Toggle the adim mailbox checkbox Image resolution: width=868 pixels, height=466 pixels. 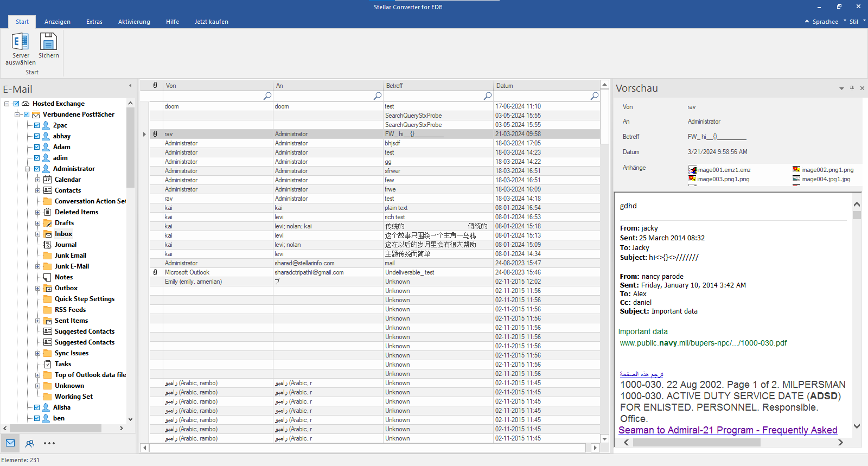37,158
